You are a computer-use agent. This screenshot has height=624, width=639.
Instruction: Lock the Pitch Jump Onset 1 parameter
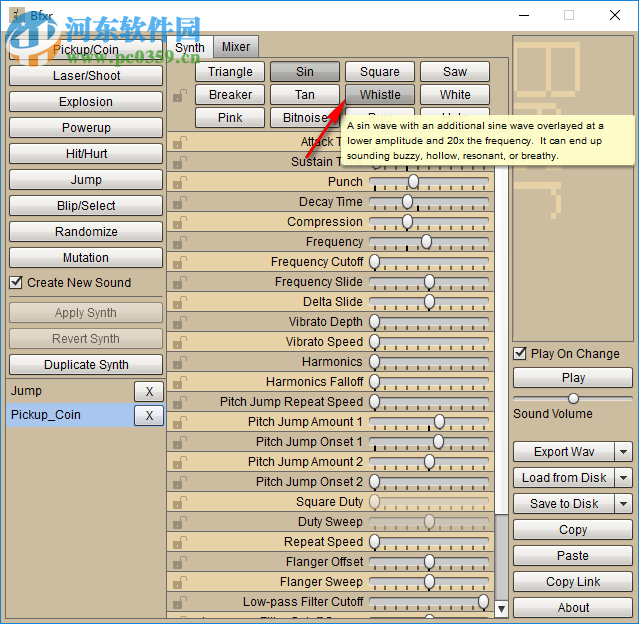coord(180,442)
